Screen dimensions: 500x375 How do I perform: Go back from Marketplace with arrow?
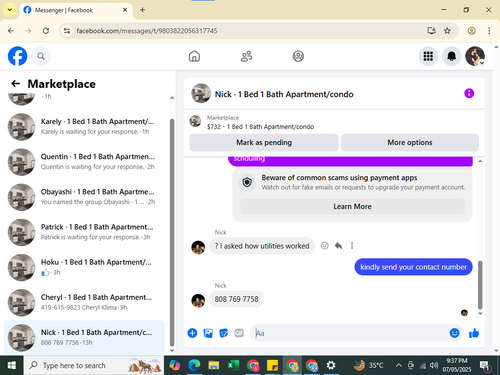[15, 84]
